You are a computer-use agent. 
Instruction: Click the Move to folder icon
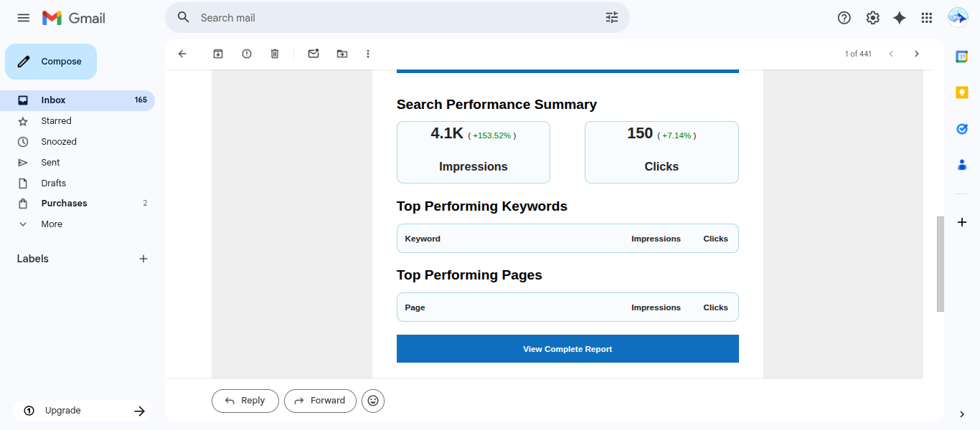click(x=342, y=54)
